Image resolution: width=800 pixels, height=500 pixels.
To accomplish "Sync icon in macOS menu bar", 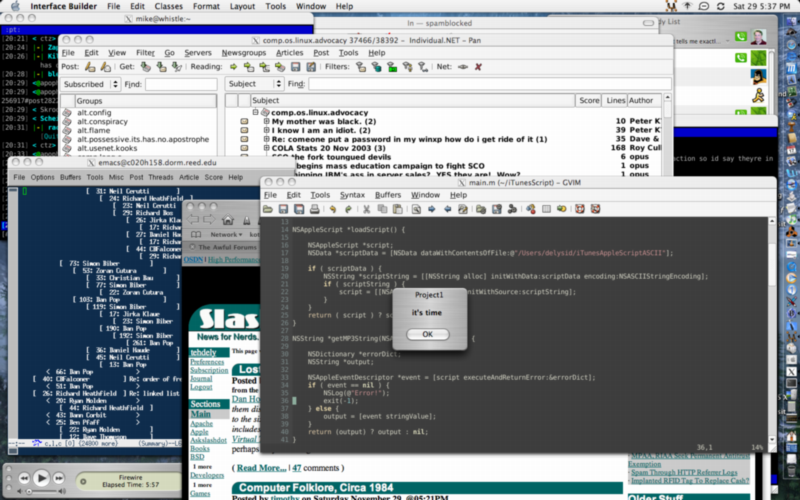I will 720,6.
